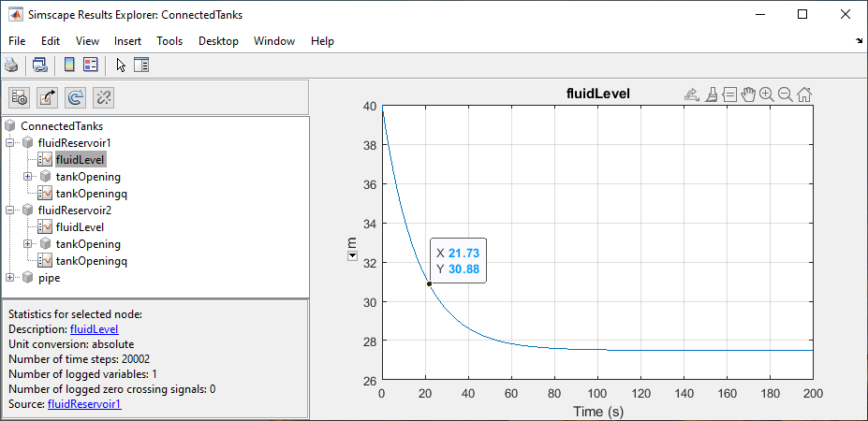Open the Tools menu

pyautogui.click(x=169, y=41)
